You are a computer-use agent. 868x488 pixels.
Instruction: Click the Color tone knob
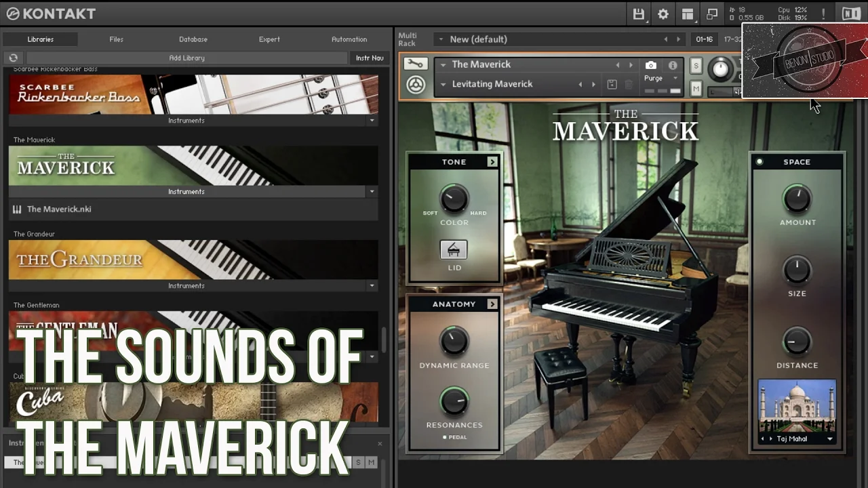point(454,199)
